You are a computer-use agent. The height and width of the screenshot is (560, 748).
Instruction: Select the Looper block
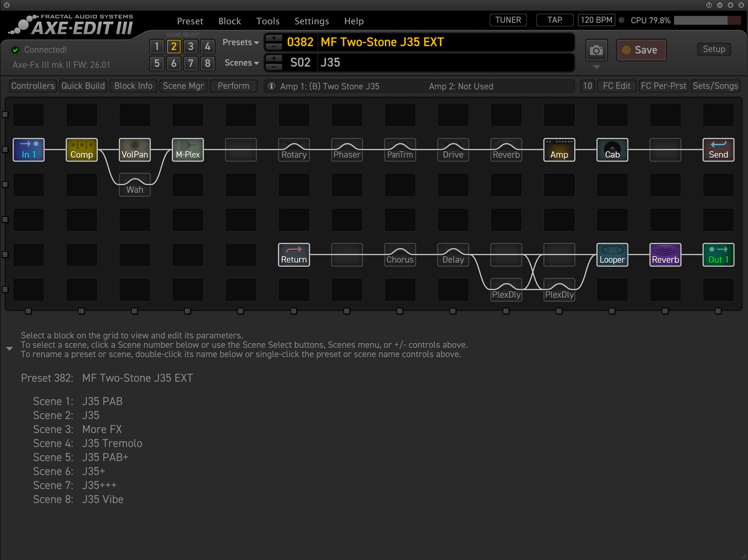point(612,255)
